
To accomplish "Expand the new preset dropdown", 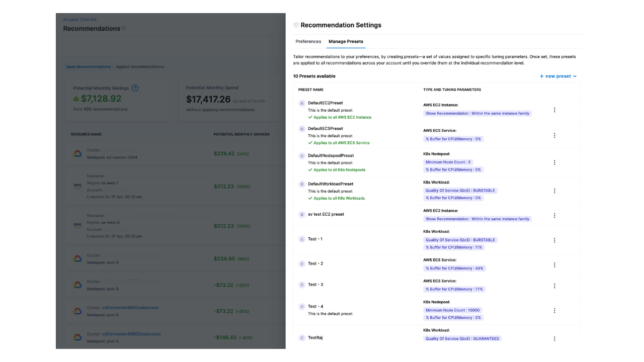I will [558, 76].
